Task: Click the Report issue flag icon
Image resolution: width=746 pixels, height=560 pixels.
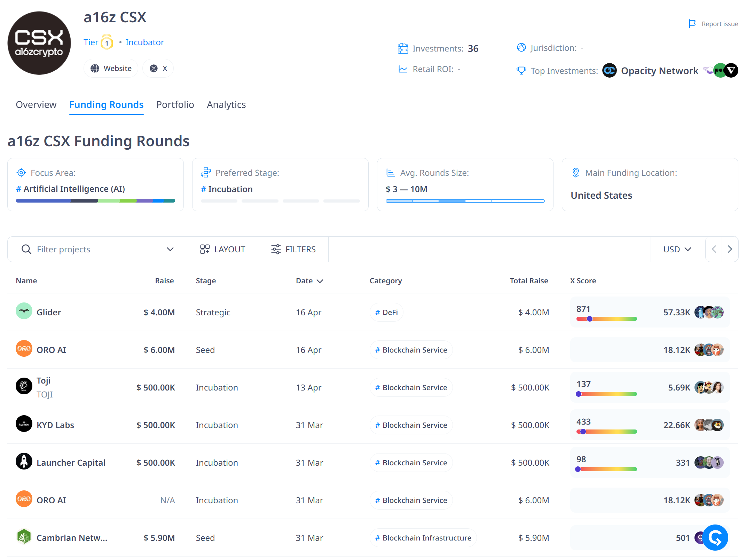Action: pyautogui.click(x=692, y=24)
